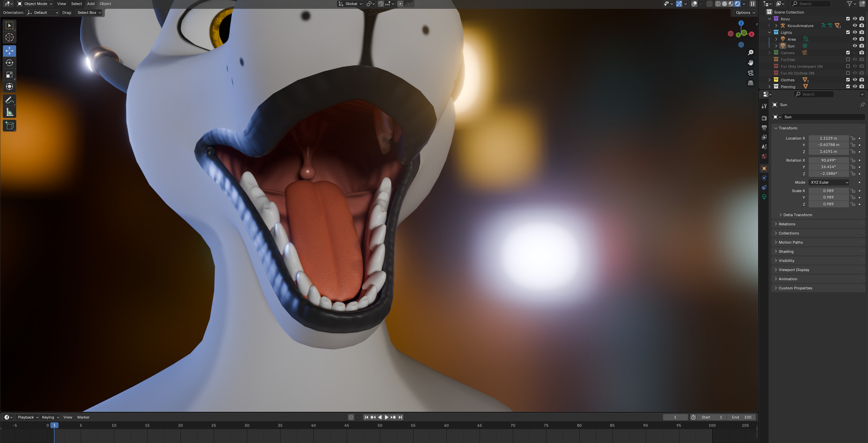Open the Global transform orientation dropdown
Image resolution: width=868 pixels, height=443 pixels.
point(350,4)
